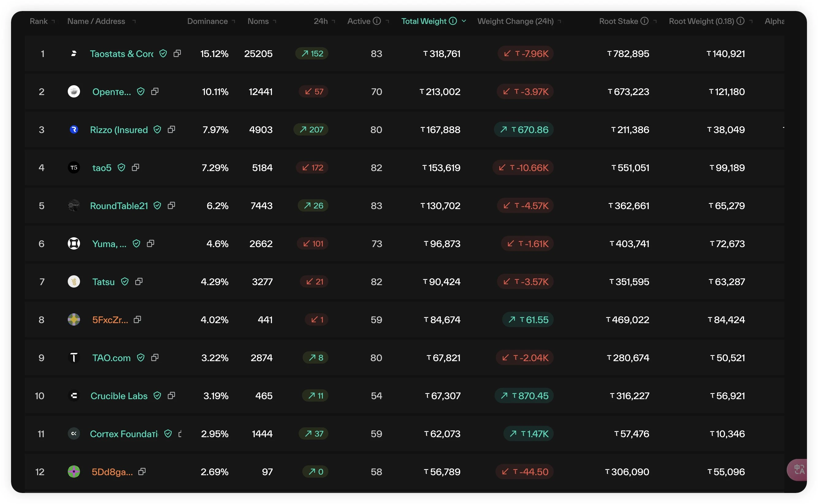The image size is (818, 504).
Task: Click Rizzo validator avatar logo
Action: (x=74, y=129)
